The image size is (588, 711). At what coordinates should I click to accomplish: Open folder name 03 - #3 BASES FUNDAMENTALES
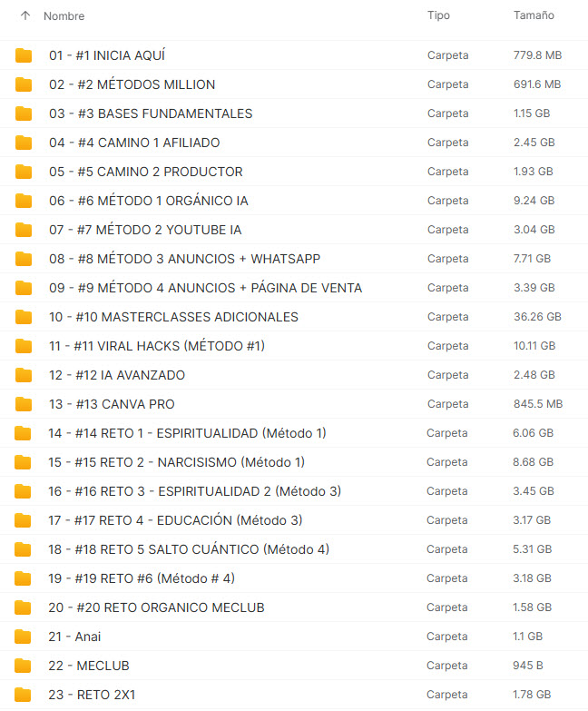(151, 114)
